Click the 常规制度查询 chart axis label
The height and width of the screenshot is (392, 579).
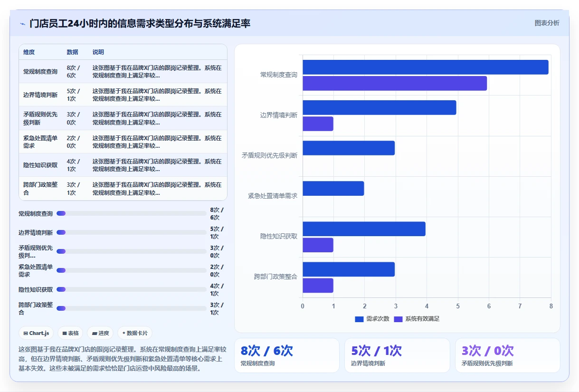(279, 75)
